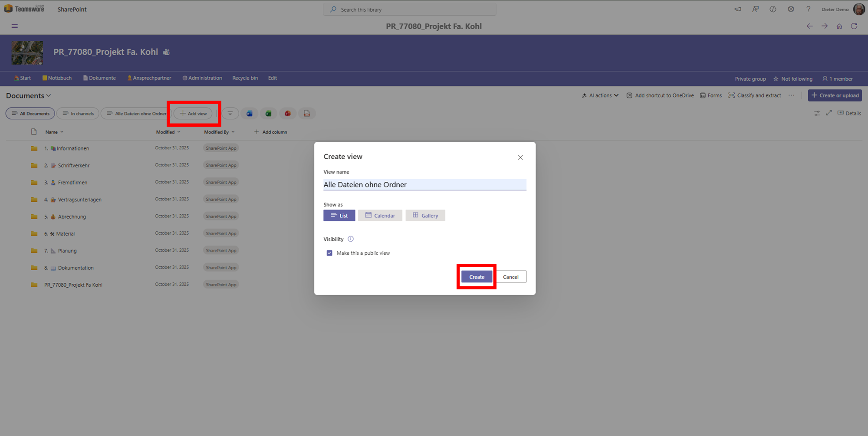Close the Create view dialog
This screenshot has height=436, width=868.
click(x=520, y=157)
